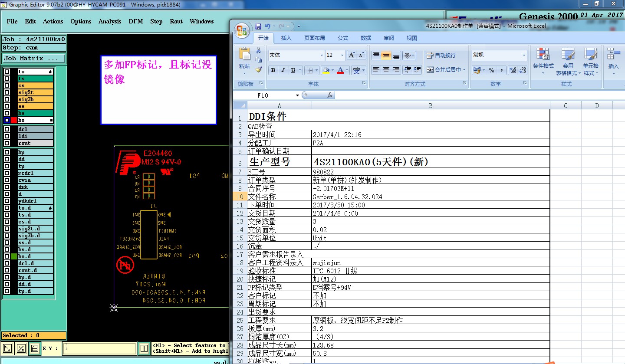Image resolution: width=625 pixels, height=364 pixels.
Task: Align text left in Excel ribbon
Action: [x=376, y=70]
